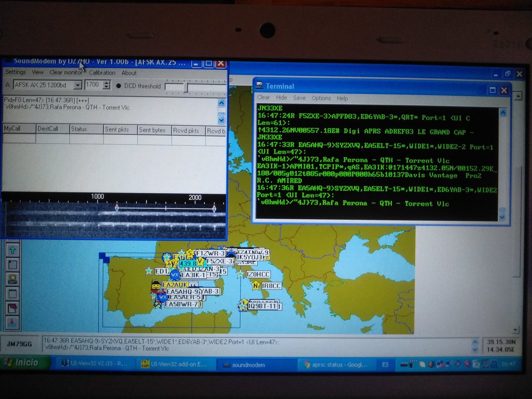Click the 1700 frequency spinner arrows
Image resolution: width=532 pixels, height=399 pixels.
click(106, 85)
